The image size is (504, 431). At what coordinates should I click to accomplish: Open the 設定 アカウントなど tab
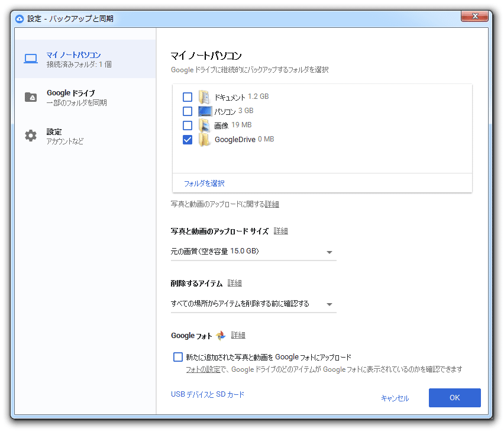pos(85,136)
